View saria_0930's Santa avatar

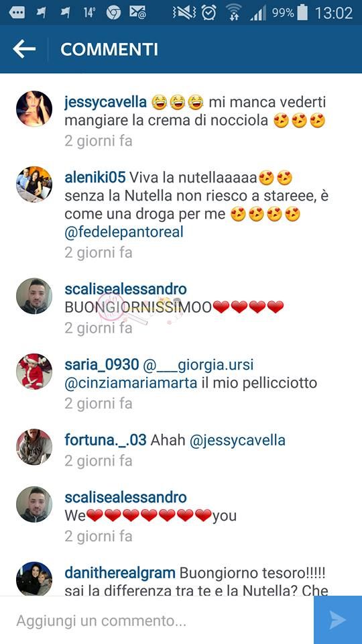tap(34, 372)
